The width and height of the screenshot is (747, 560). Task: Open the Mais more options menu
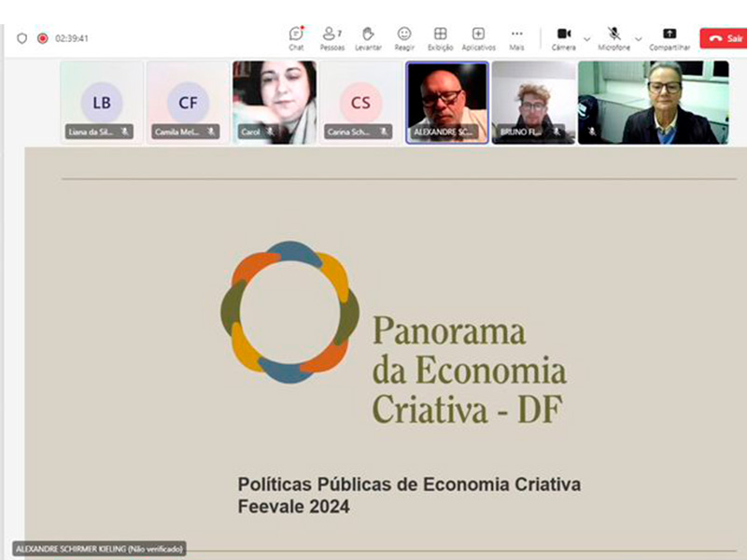(x=516, y=38)
